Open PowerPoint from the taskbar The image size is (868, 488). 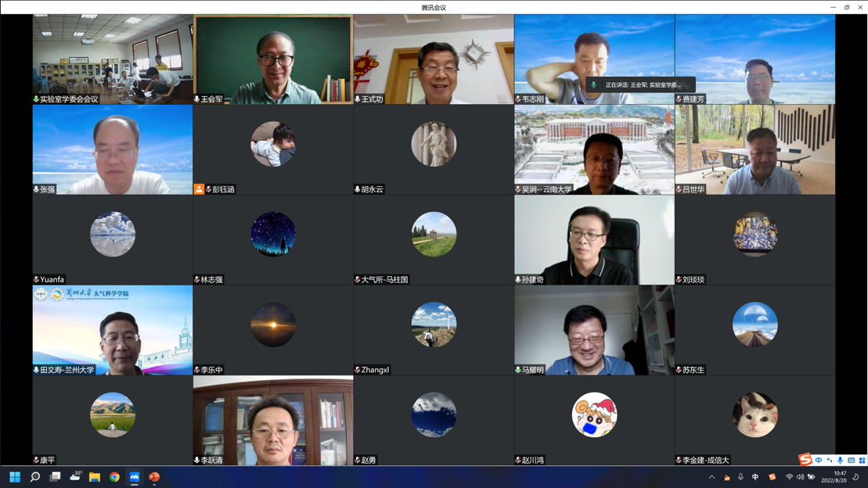point(154,477)
